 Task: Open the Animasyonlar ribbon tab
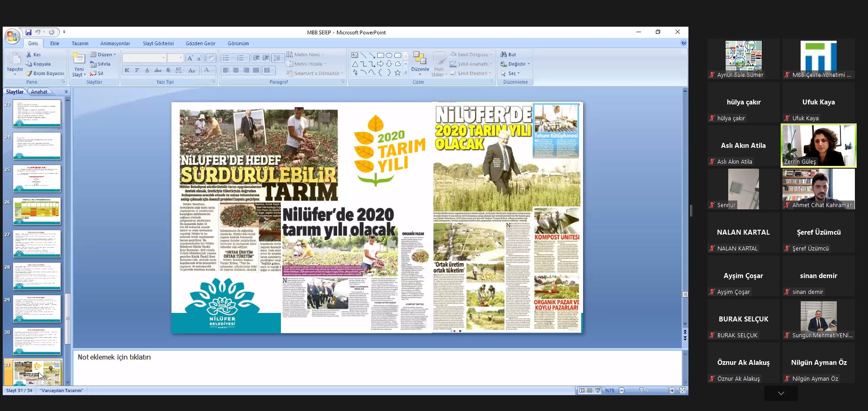(115, 43)
